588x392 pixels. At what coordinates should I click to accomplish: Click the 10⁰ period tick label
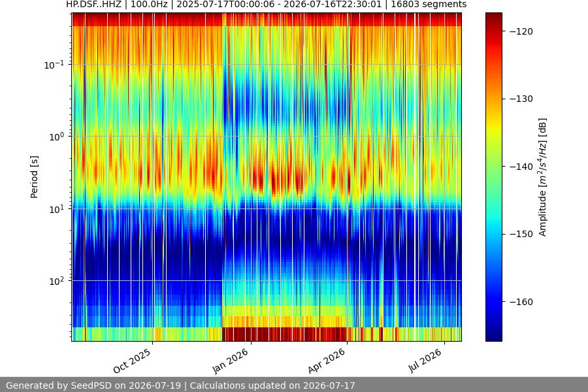[x=56, y=137]
